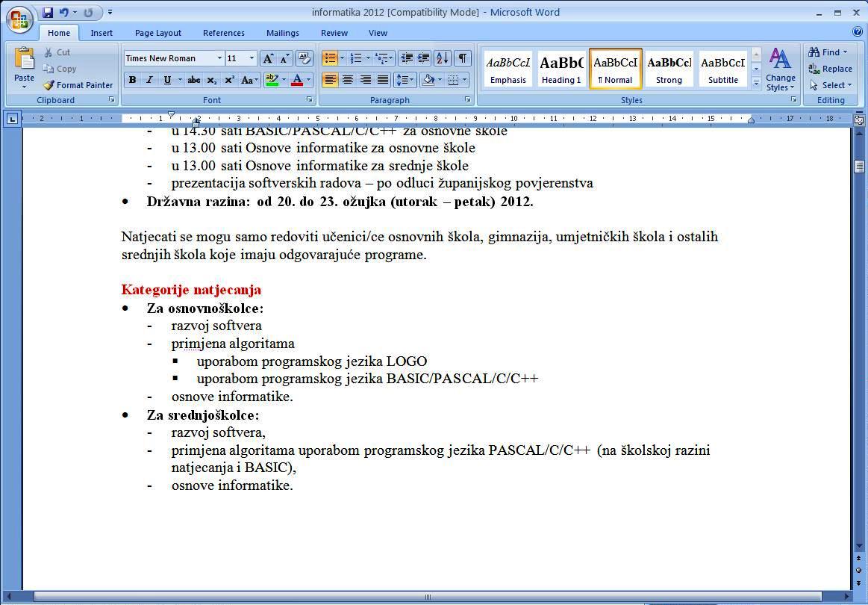Switch to the Insert tab
868x605 pixels.
click(102, 33)
